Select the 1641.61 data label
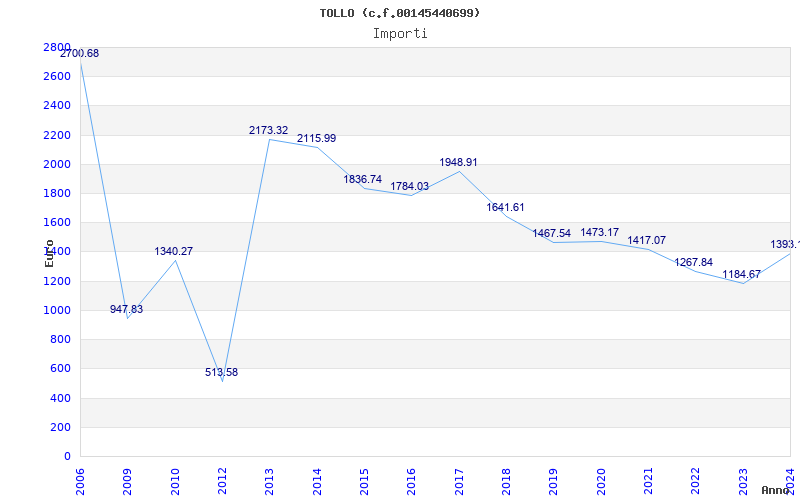Screen dimensions: 800x500 (x=505, y=207)
